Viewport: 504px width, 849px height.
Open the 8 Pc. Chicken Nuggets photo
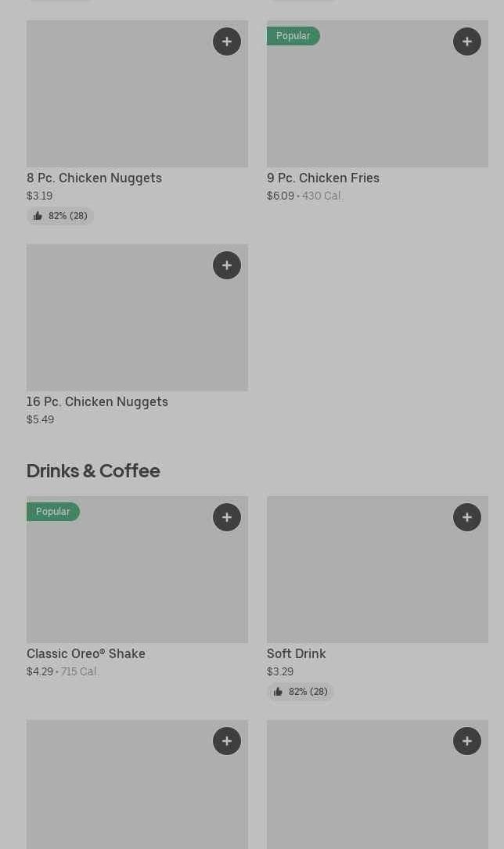pyautogui.click(x=117, y=102)
